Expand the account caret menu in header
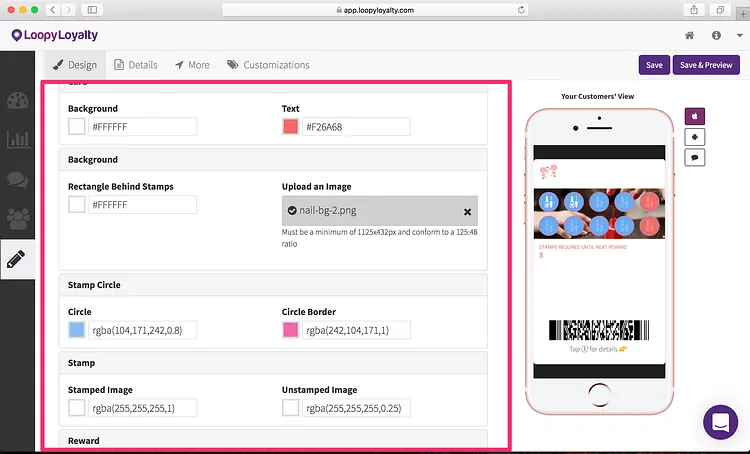Image resolution: width=750 pixels, height=454 pixels. point(739,36)
